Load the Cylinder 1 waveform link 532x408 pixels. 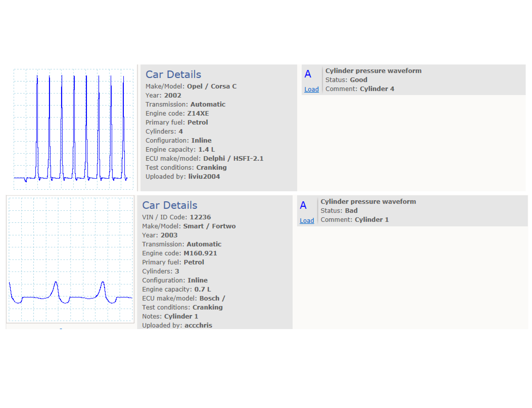[x=307, y=221]
